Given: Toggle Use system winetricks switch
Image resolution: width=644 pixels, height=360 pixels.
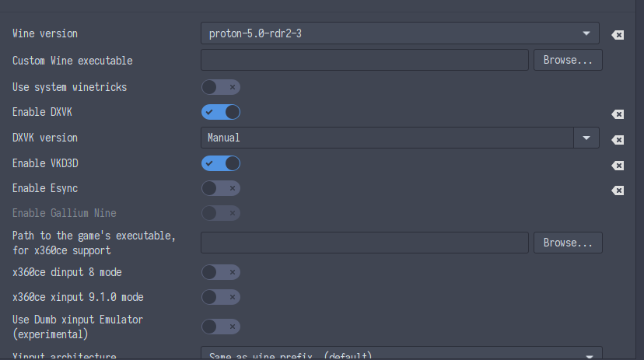Looking at the screenshot, I should 221,87.
